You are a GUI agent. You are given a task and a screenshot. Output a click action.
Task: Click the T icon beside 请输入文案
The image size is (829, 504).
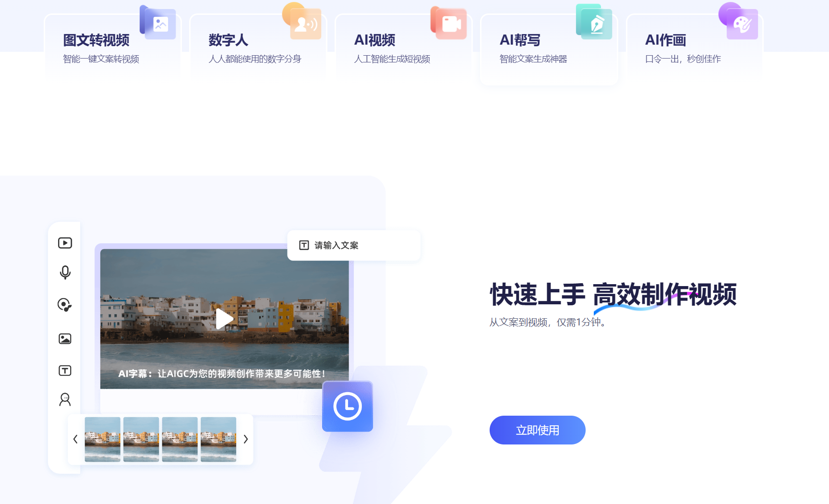304,245
